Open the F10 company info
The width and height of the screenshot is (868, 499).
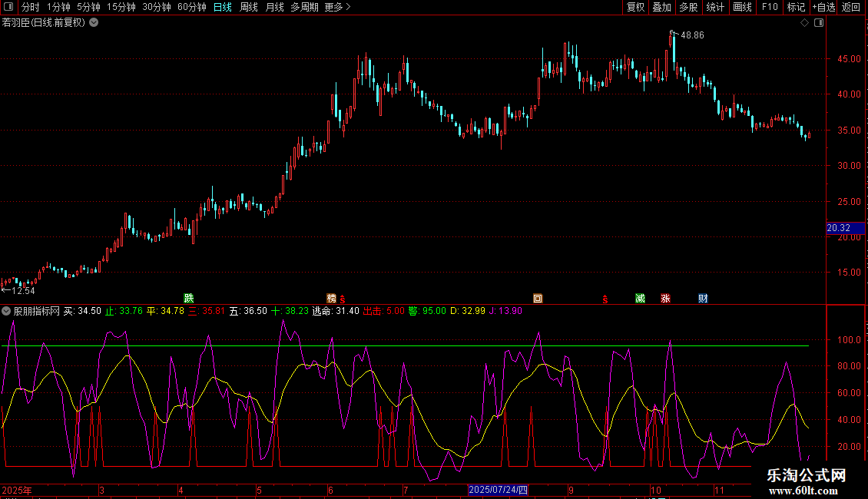[x=769, y=8]
